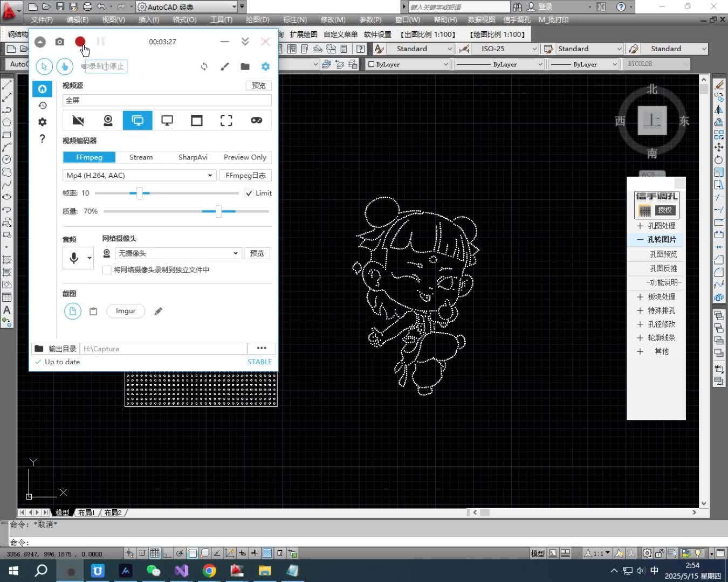728x582 pixels.
Task: Toggle include mouse cursor in recording
Action: pos(44,66)
